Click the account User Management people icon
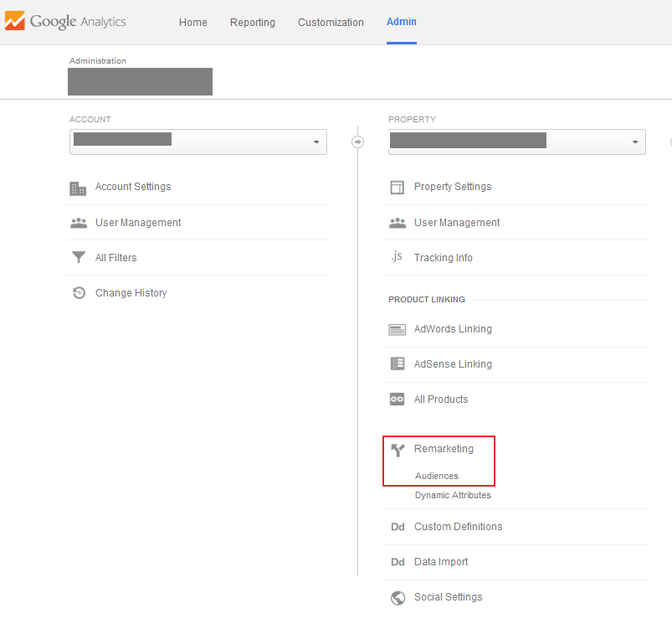The width and height of the screenshot is (672, 634). [x=79, y=223]
